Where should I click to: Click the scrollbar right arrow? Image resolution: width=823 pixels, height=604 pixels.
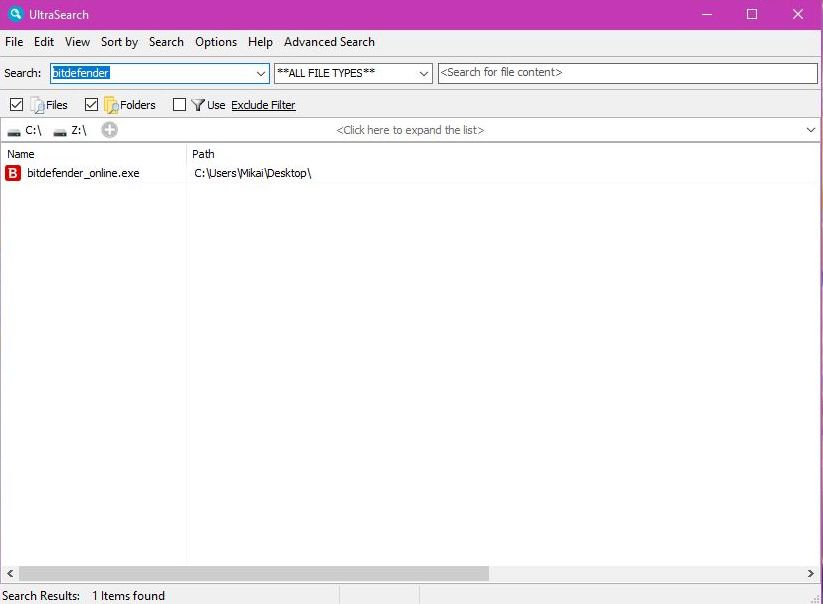click(810, 573)
